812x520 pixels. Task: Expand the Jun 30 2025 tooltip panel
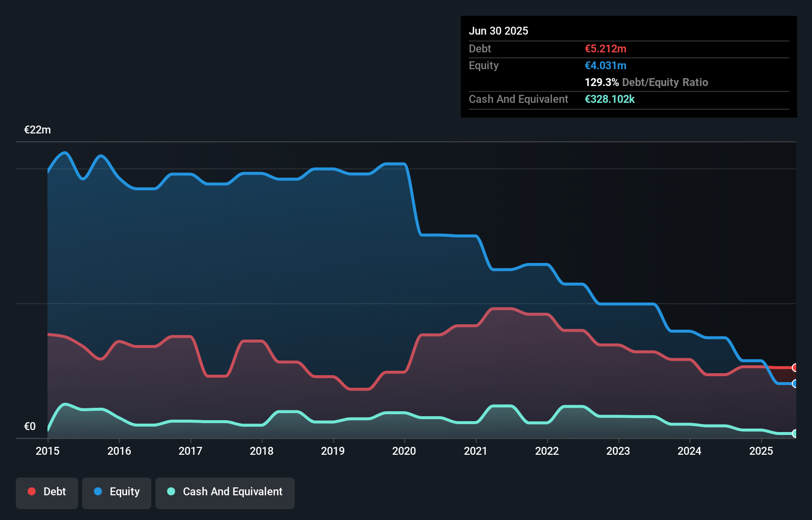498,31
